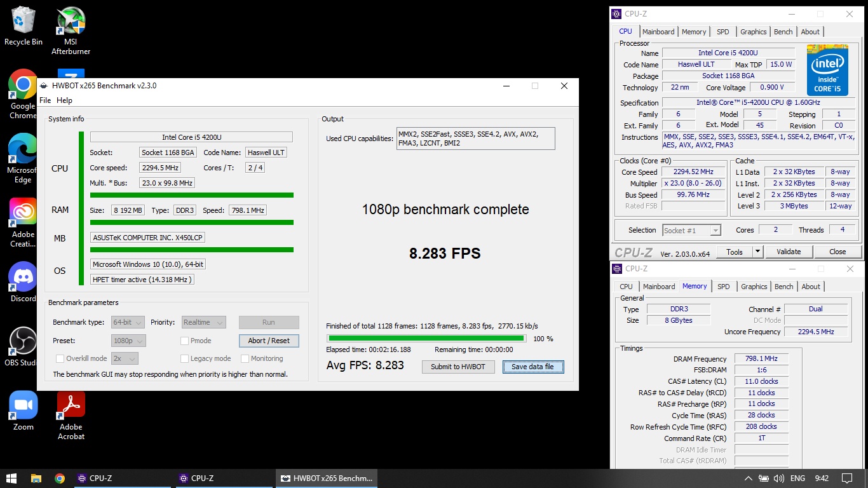Open the notification center icon
The width and height of the screenshot is (868, 488).
(847, 478)
